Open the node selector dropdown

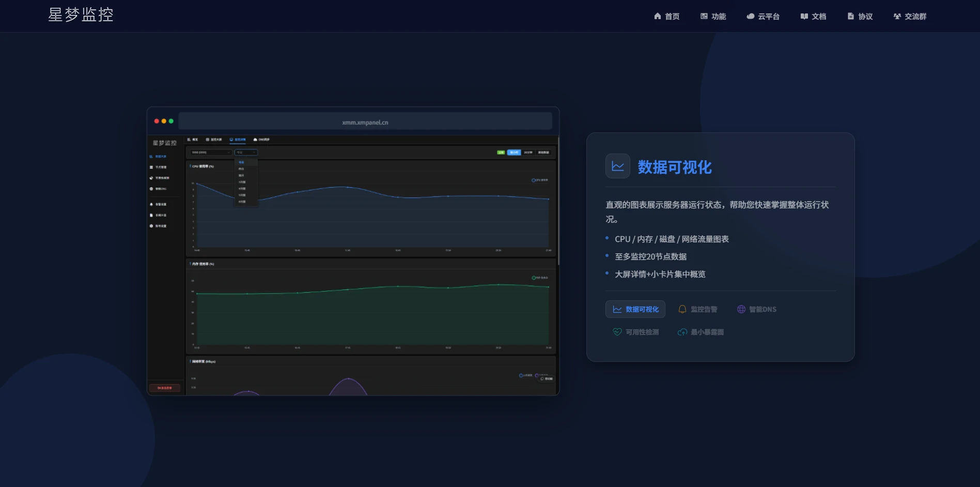point(210,153)
